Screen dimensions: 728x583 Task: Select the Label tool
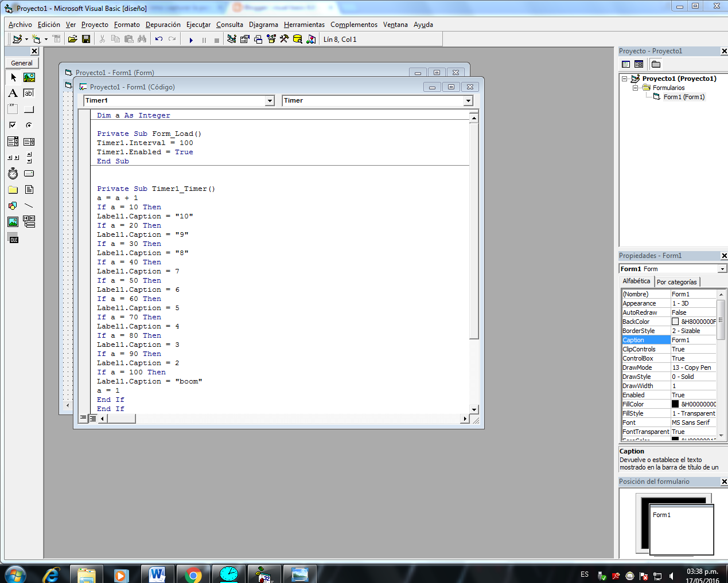[13, 93]
